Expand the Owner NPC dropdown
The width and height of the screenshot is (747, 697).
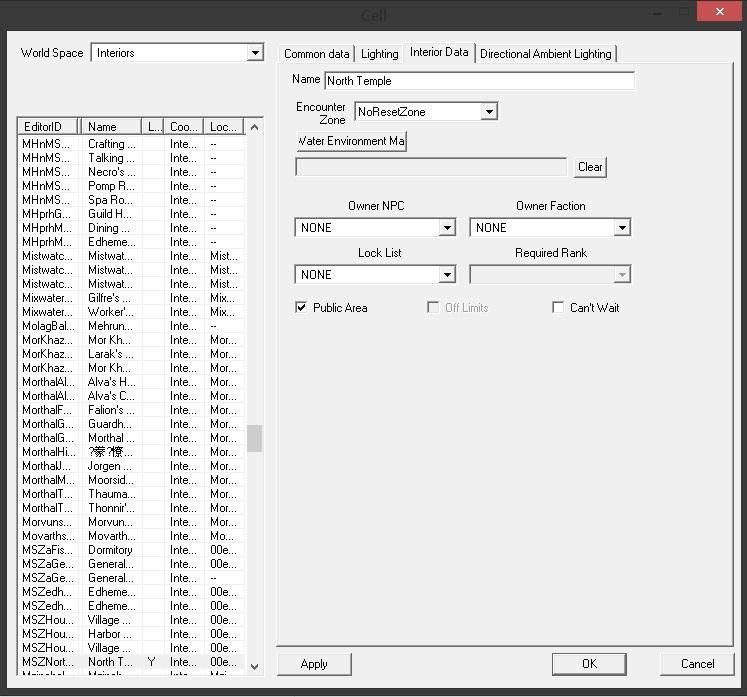point(447,228)
